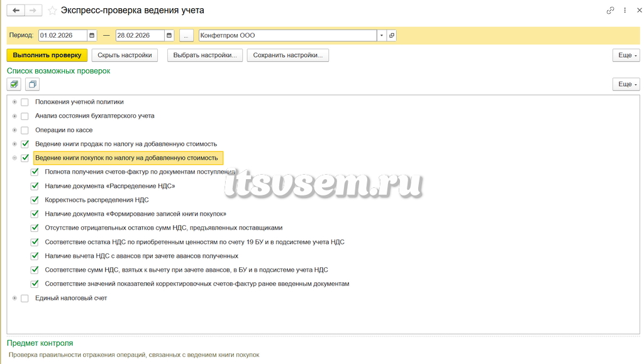This screenshot has height=364, width=644.
Task: Open the Конфетпром ООО organization card
Action: (392, 35)
